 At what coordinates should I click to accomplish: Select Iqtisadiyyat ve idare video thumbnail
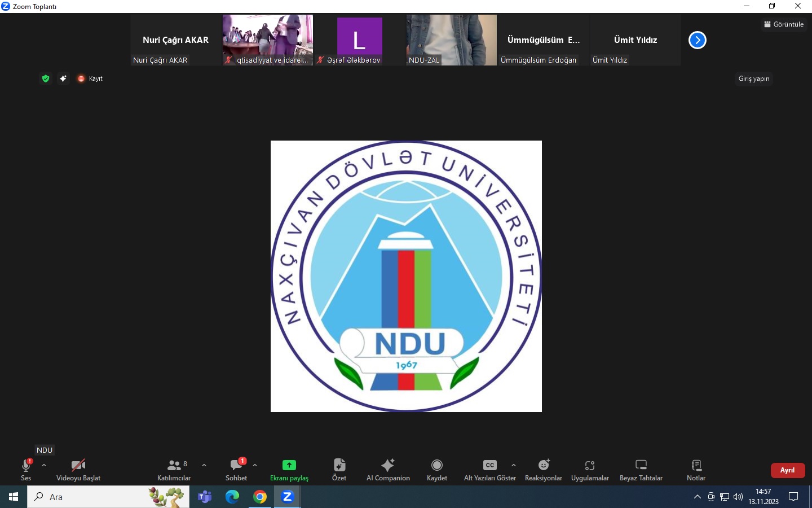point(268,40)
